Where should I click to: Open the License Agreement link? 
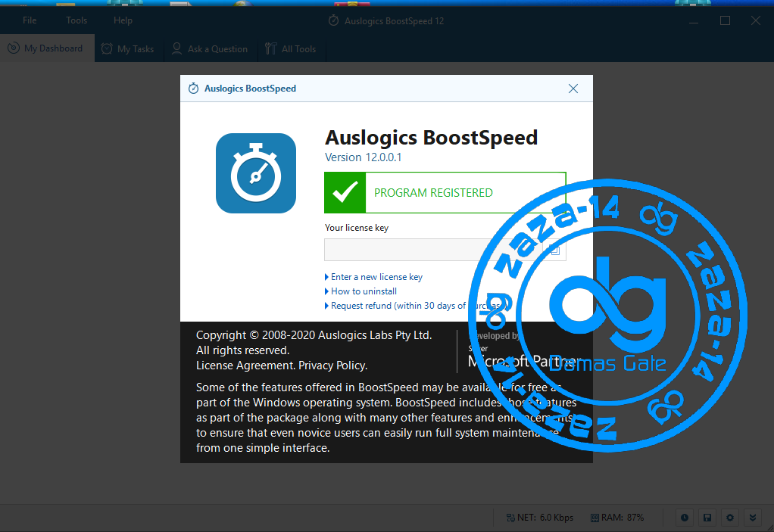[x=245, y=366]
